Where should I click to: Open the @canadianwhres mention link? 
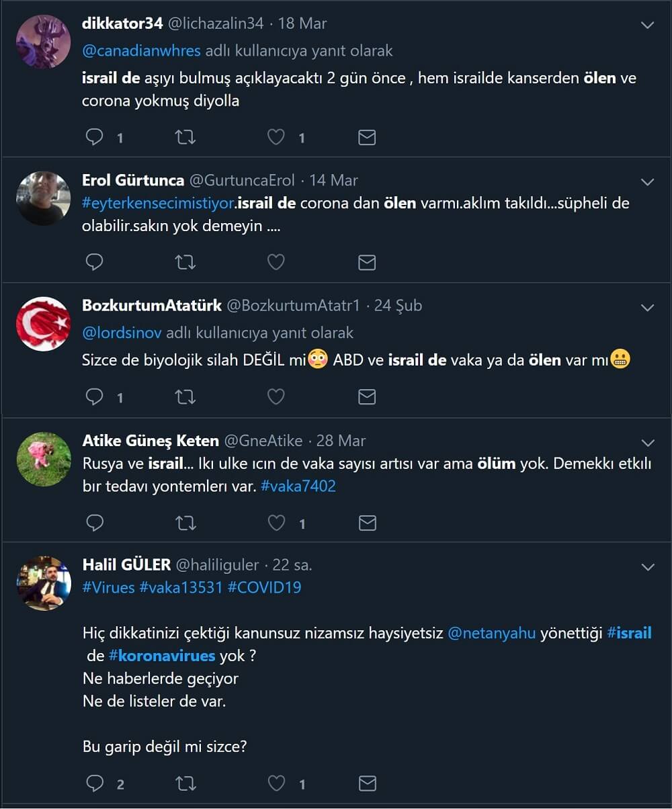pos(140,50)
